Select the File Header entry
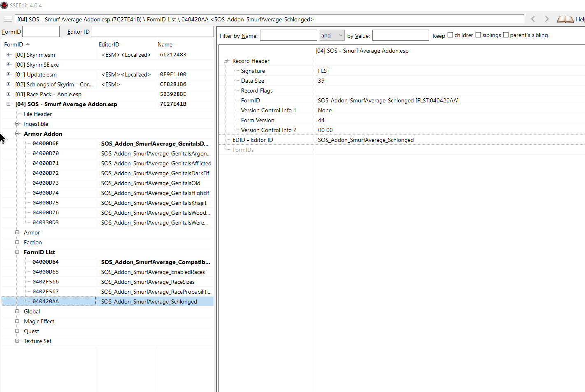The image size is (585, 392). click(38, 114)
